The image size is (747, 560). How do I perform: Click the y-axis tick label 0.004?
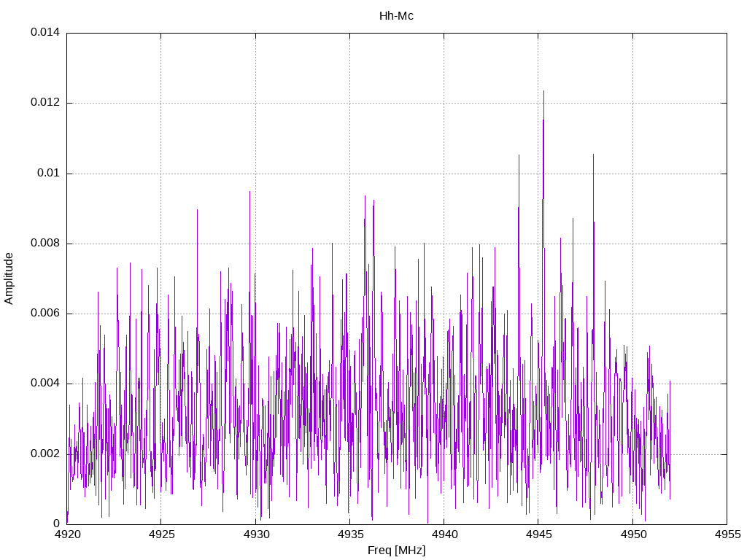[45, 384]
